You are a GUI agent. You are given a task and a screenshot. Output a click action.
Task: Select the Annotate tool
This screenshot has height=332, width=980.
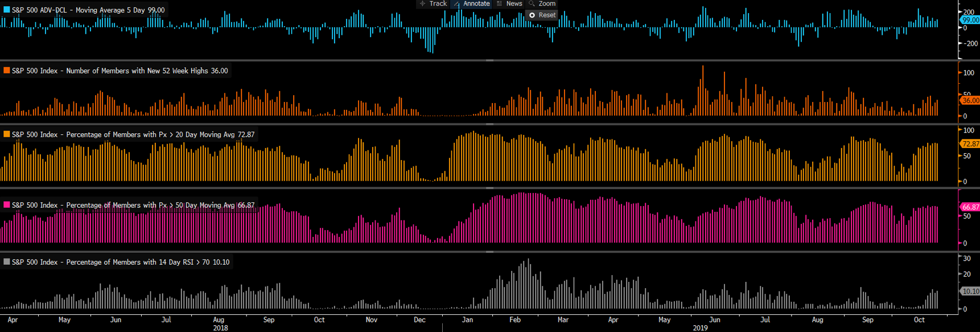(x=471, y=3)
